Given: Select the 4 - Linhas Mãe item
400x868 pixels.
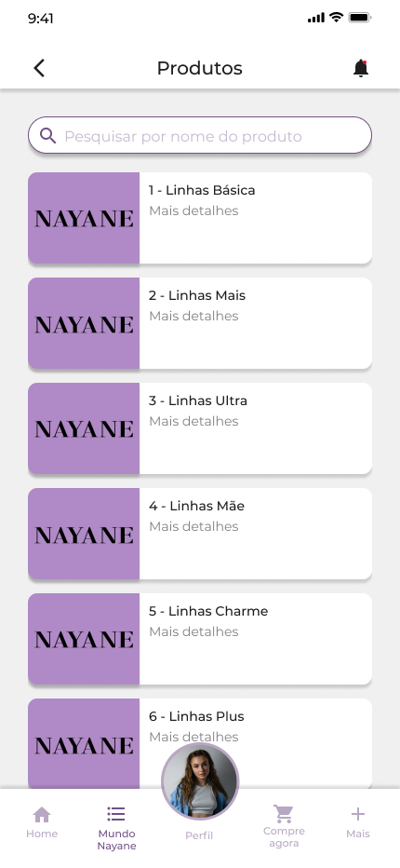Looking at the screenshot, I should [x=200, y=534].
